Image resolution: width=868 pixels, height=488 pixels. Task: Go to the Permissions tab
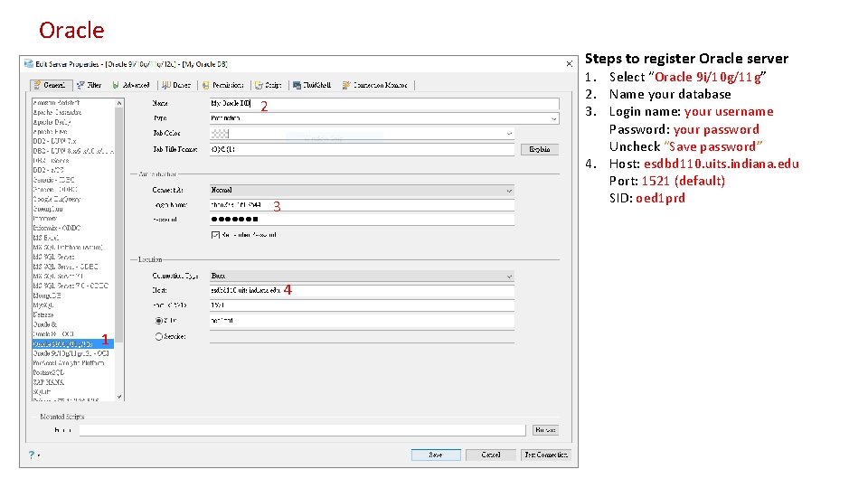pyautogui.click(x=222, y=85)
